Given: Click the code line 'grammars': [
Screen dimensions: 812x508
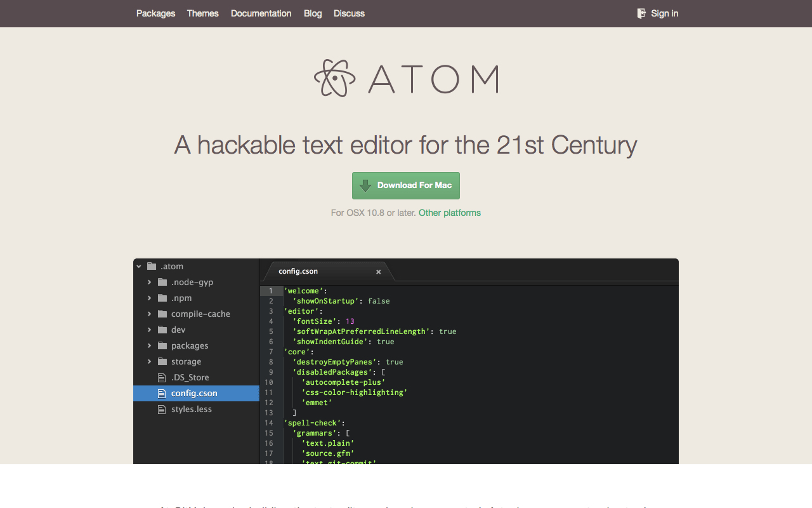Looking at the screenshot, I should [x=321, y=433].
